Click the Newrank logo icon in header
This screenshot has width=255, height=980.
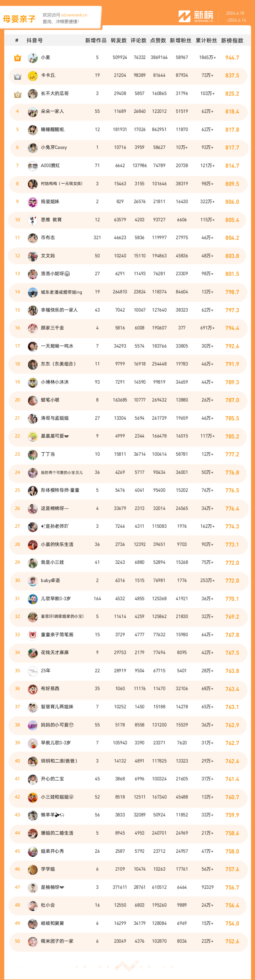184,16
